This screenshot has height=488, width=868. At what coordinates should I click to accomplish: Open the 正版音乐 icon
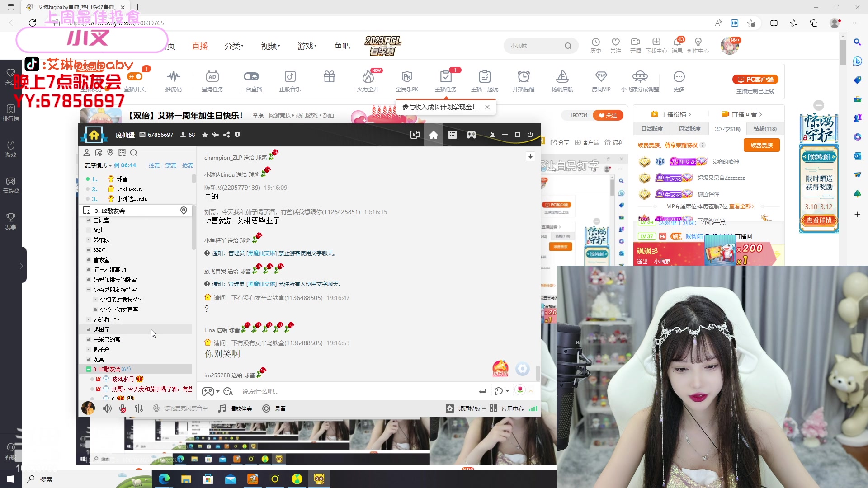(x=290, y=81)
